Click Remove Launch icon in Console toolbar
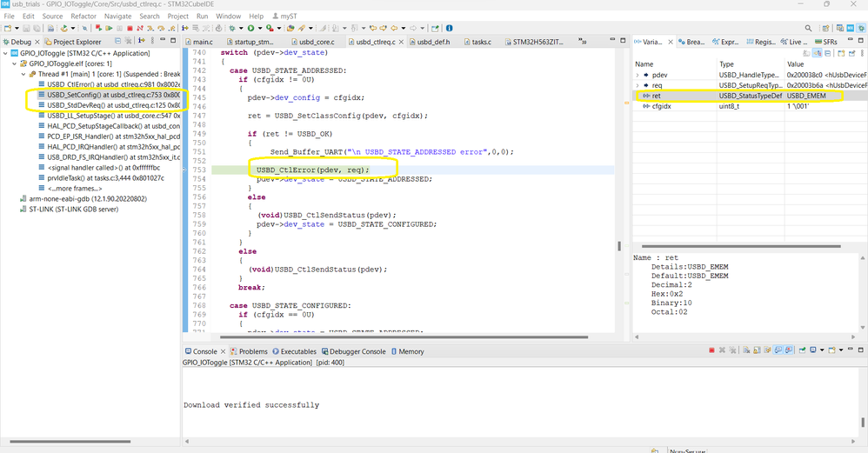868x453 pixels. click(723, 350)
